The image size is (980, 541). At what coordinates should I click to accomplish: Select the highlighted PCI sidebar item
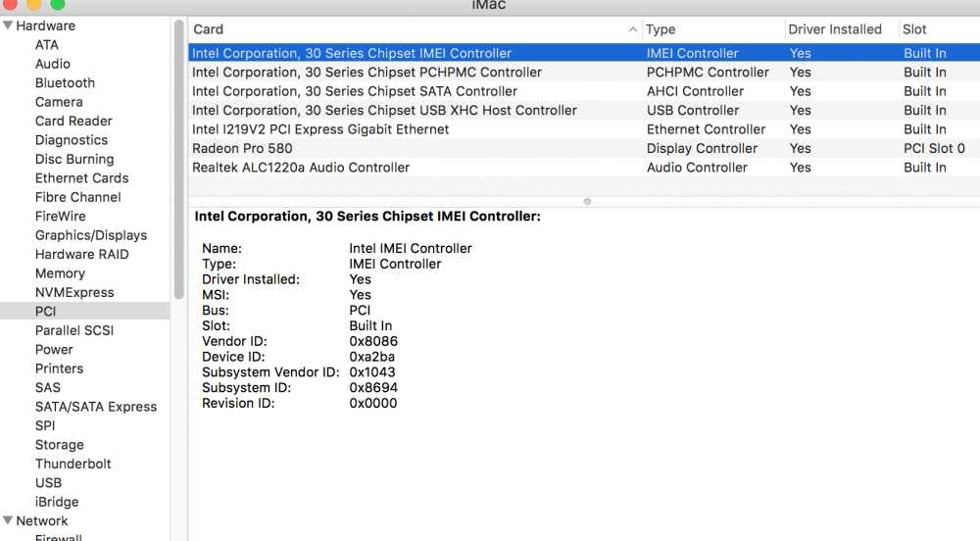coord(85,311)
